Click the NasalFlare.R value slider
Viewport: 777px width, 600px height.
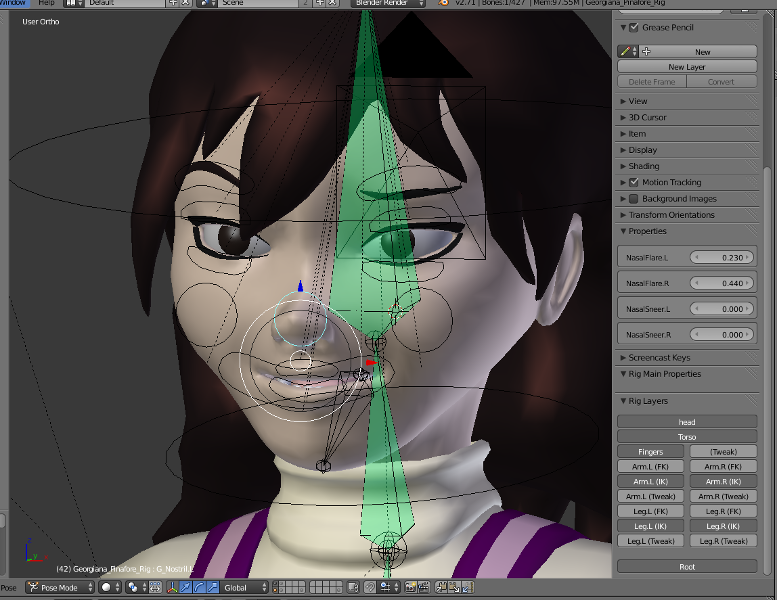(718, 284)
